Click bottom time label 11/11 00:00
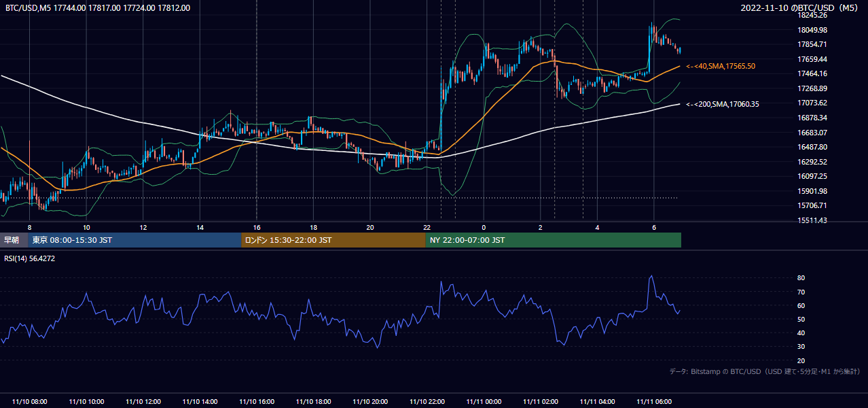This screenshot has width=868, height=408. 484,402
